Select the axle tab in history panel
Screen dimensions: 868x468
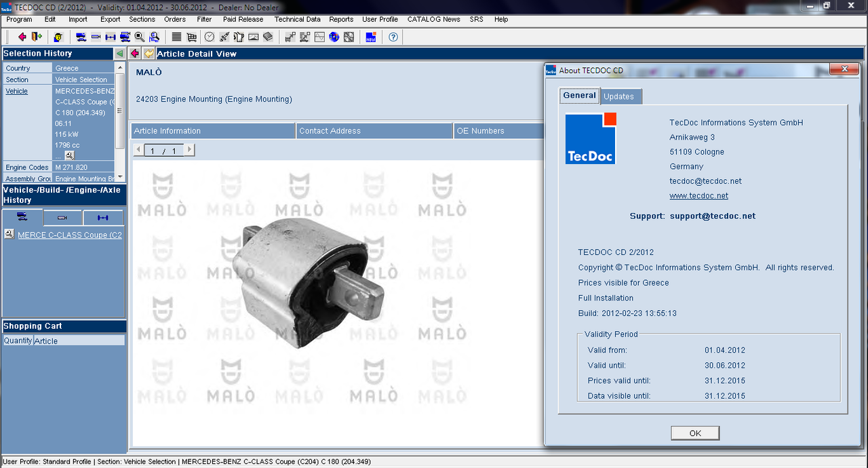[103, 217]
